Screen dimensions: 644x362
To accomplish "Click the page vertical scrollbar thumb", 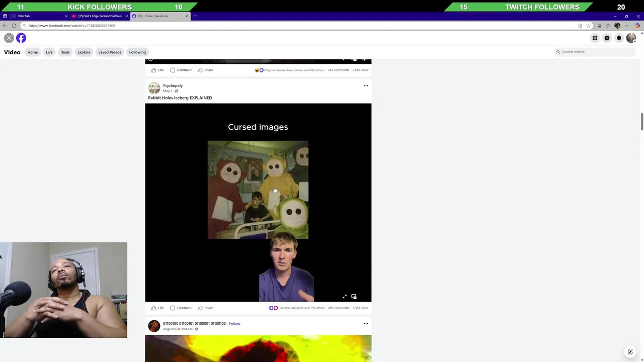I will click(x=641, y=122).
